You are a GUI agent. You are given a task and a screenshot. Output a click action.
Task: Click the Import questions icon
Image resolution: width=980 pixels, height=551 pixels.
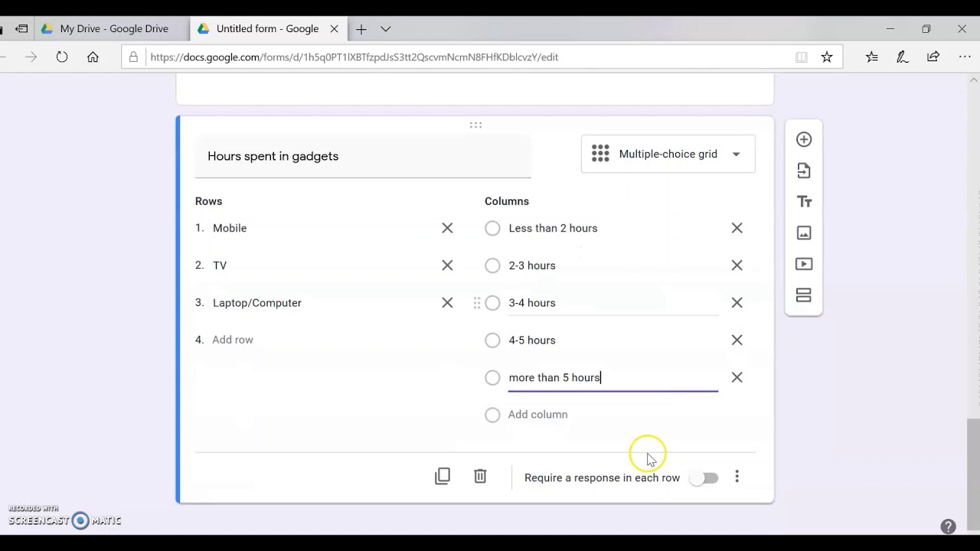803,171
